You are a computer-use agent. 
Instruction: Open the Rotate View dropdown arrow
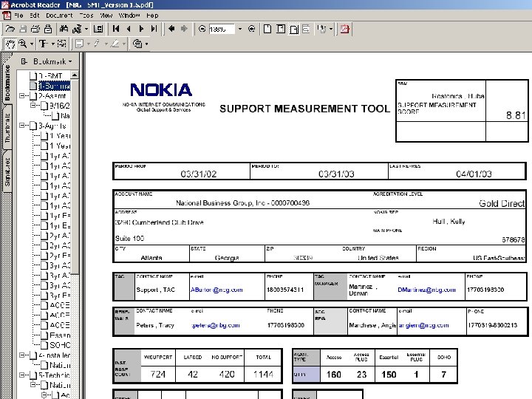(331, 29)
